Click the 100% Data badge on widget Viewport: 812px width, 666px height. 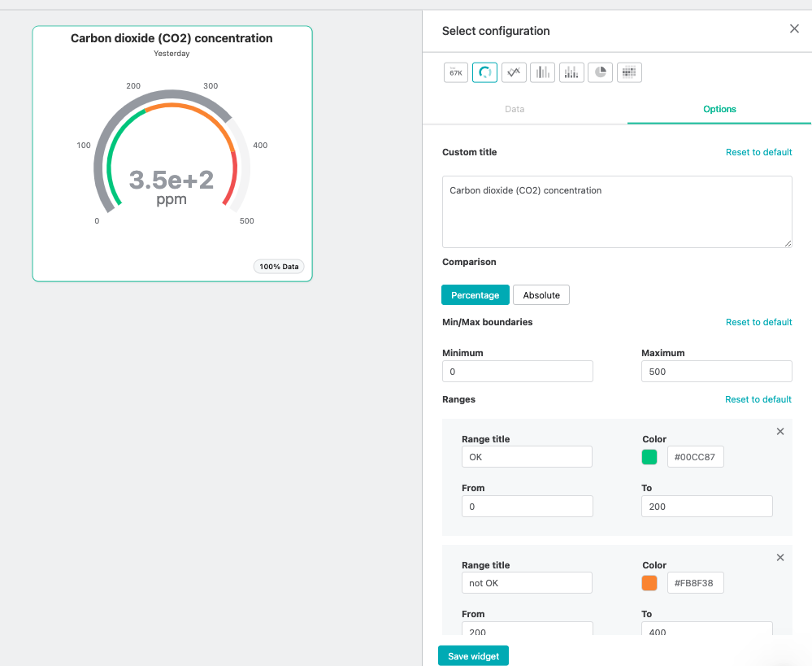(x=279, y=267)
